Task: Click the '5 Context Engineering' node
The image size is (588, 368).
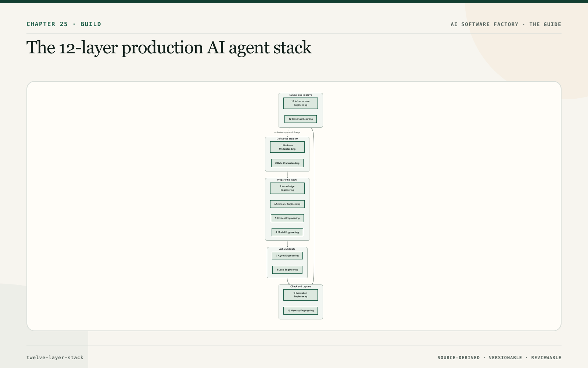Action: click(x=287, y=218)
